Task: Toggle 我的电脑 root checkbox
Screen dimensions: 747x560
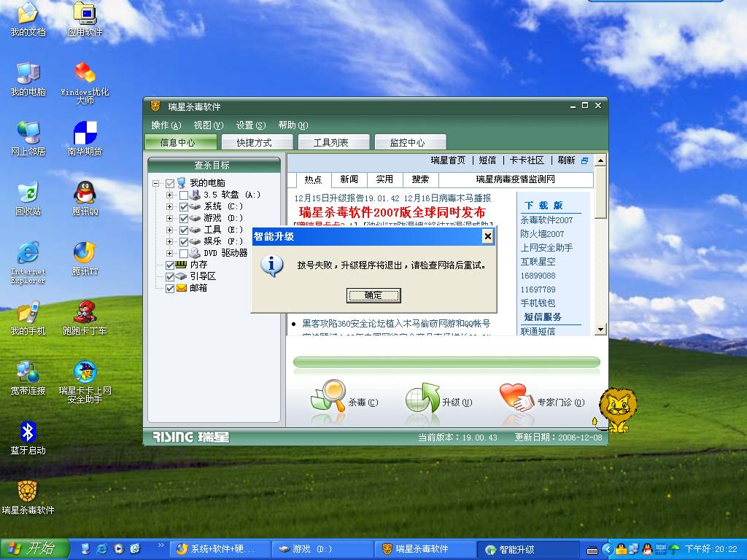Action: [x=169, y=183]
